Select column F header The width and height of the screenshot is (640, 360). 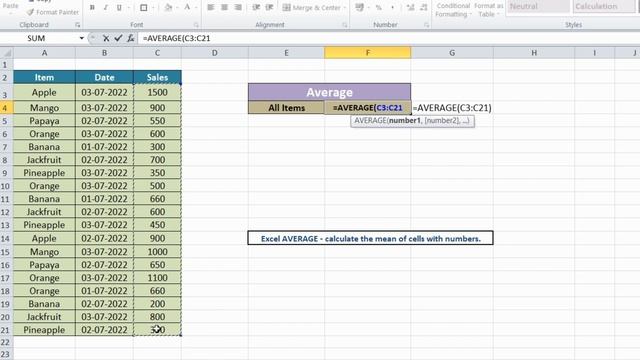click(x=368, y=53)
